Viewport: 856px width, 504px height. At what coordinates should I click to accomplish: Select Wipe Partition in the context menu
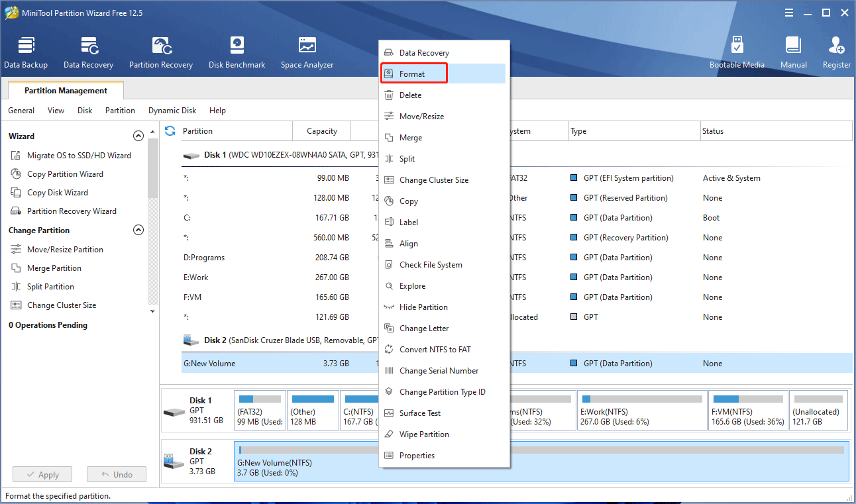pyautogui.click(x=444, y=434)
